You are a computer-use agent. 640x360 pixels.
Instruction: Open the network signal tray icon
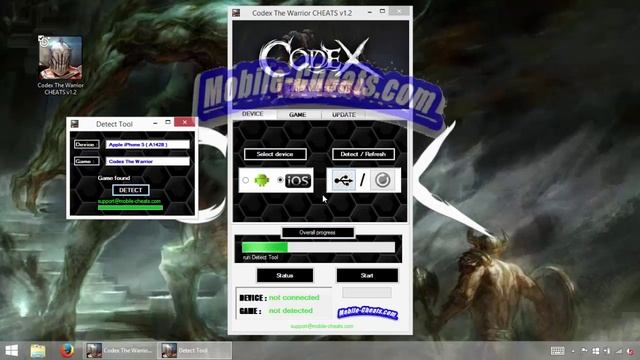tap(619, 351)
